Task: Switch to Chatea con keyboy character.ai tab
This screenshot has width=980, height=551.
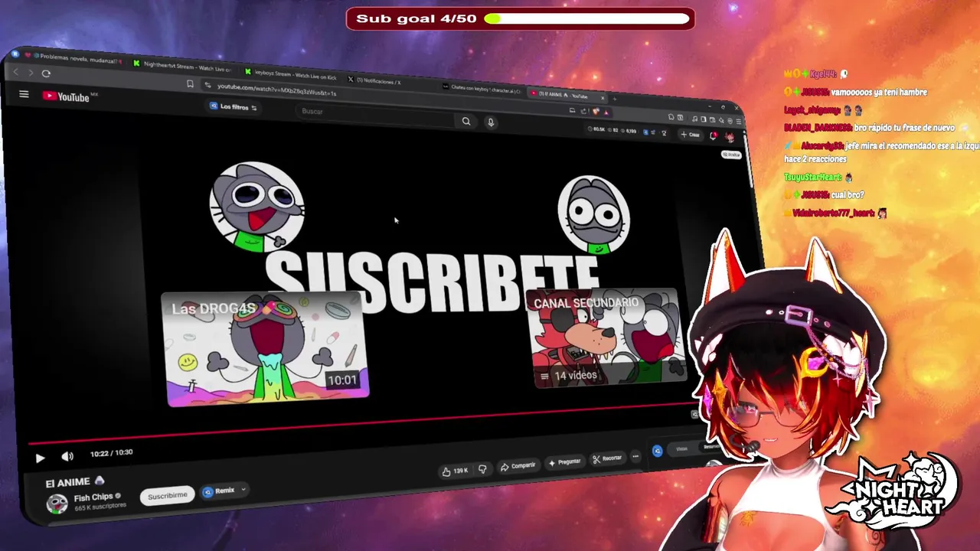Action: click(482, 89)
